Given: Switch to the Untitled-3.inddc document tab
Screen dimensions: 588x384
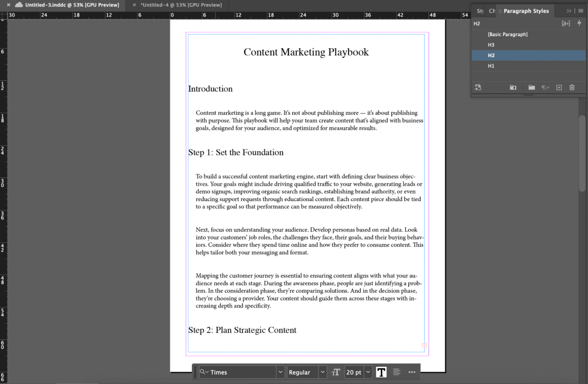Looking at the screenshot, I should coord(72,5).
